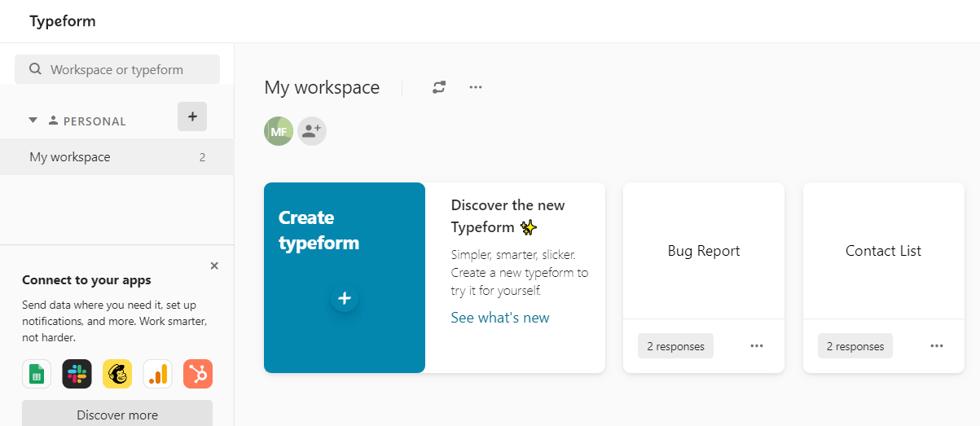
Task: Click the workspace sync arrows icon
Action: 439,87
